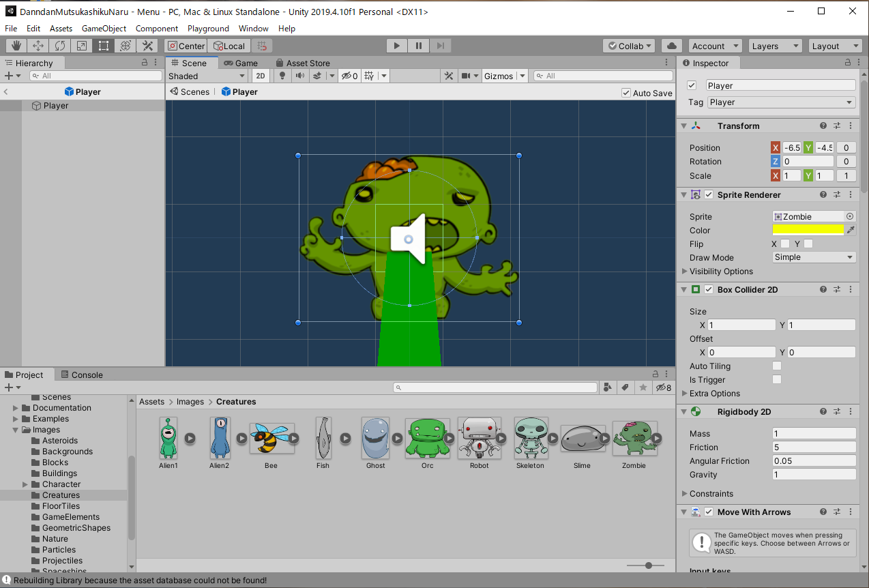Pick Sprite Renderer color with eyedropper
Viewport: 869px width, 588px height.
[x=851, y=230]
